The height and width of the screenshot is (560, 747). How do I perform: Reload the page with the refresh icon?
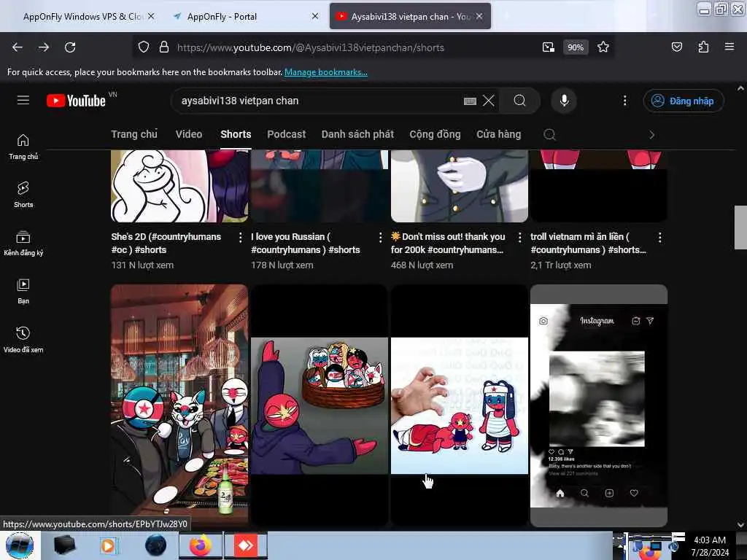click(70, 47)
